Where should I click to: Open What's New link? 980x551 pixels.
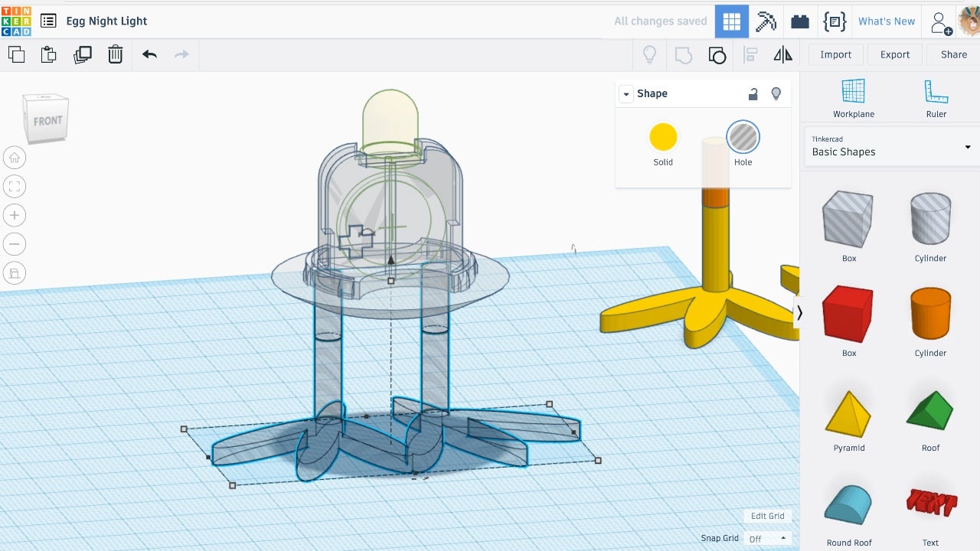[886, 21]
